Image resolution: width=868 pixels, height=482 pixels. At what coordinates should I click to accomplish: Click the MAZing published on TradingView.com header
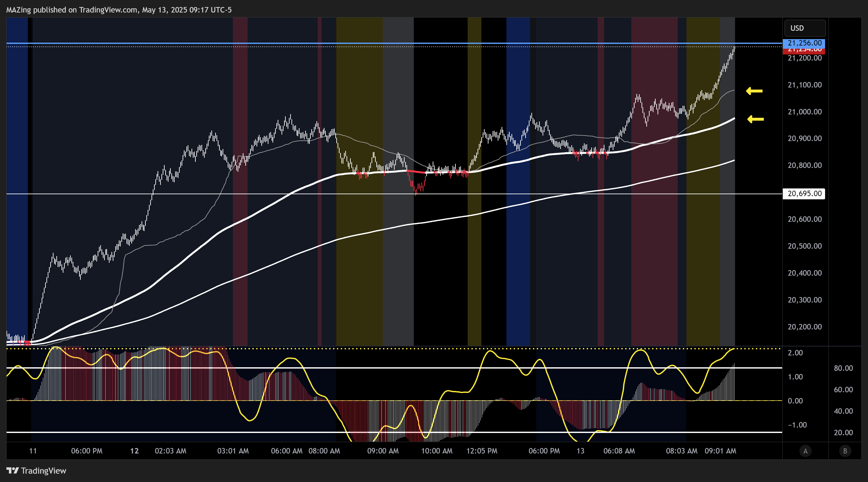coord(119,10)
